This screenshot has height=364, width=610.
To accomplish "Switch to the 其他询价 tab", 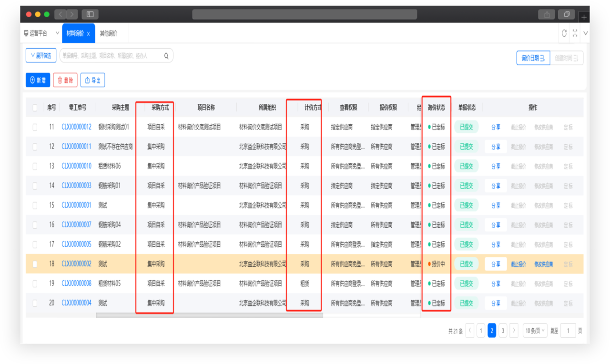I will (x=108, y=33).
